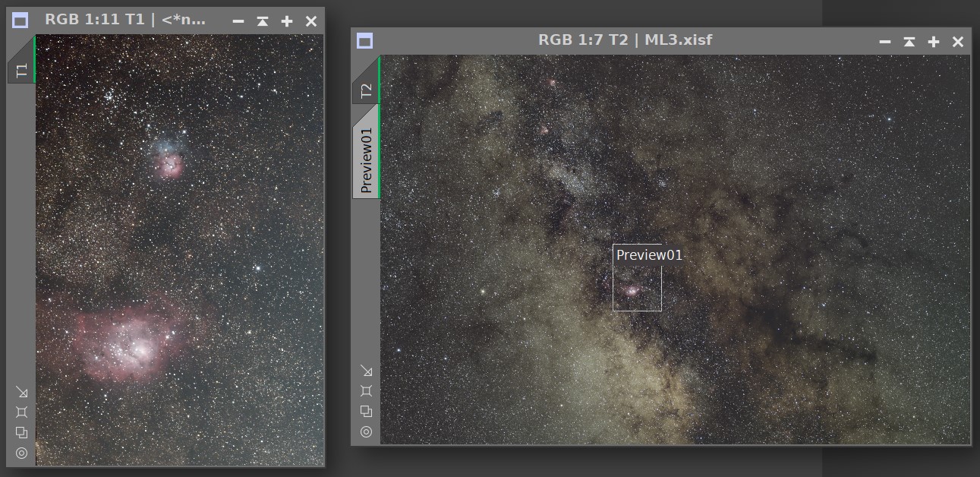Iconize the T1 window with minus button
The image size is (980, 477).
click(x=238, y=21)
